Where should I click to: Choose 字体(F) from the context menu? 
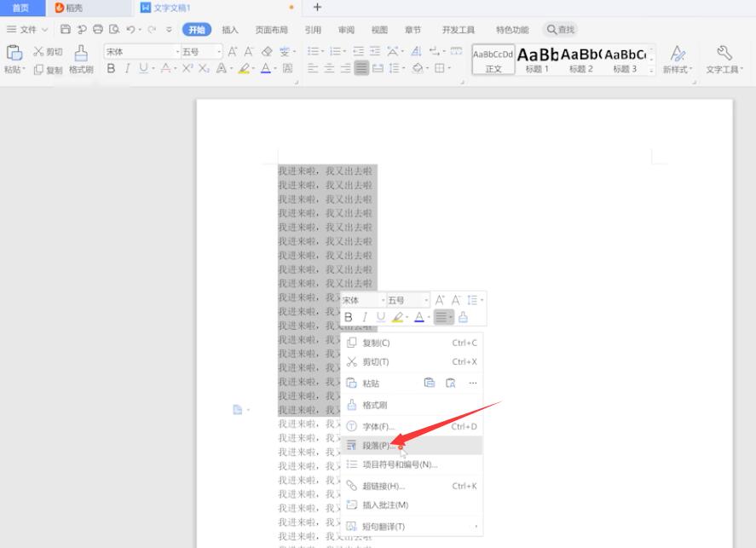tap(412, 426)
